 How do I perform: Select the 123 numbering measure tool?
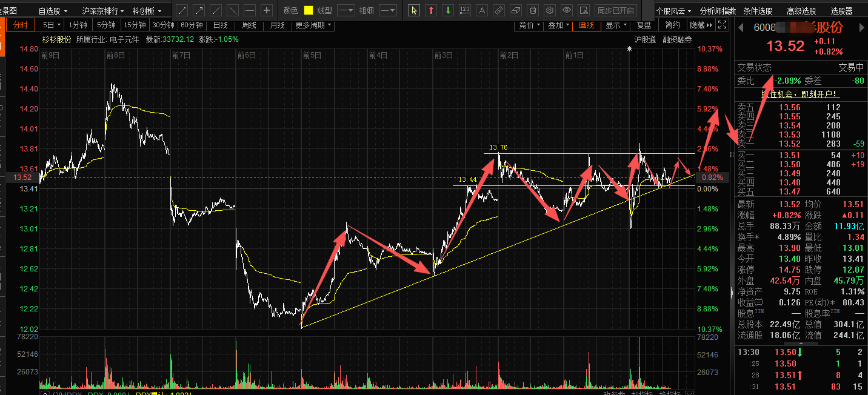(x=464, y=10)
